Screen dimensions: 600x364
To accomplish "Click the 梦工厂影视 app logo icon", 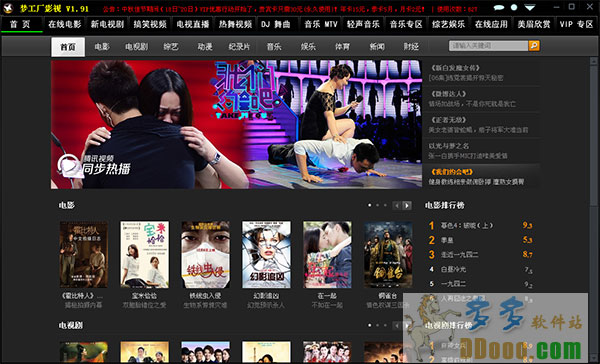I will 8,8.
